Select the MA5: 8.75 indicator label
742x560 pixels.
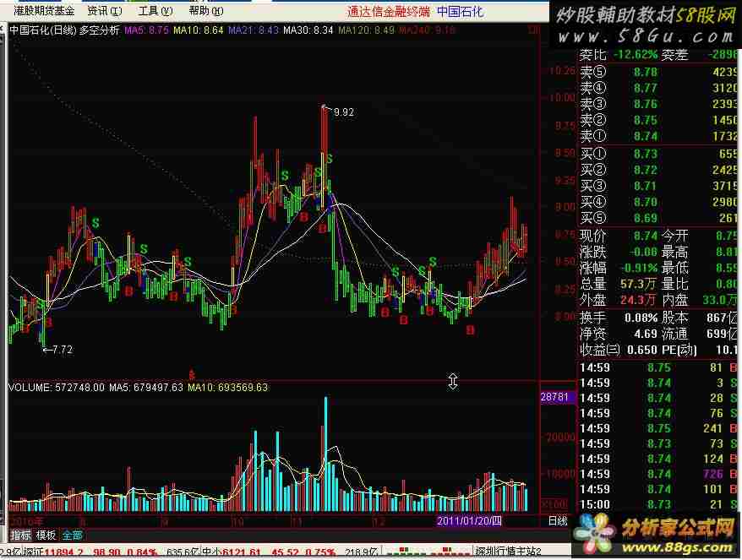(147, 30)
